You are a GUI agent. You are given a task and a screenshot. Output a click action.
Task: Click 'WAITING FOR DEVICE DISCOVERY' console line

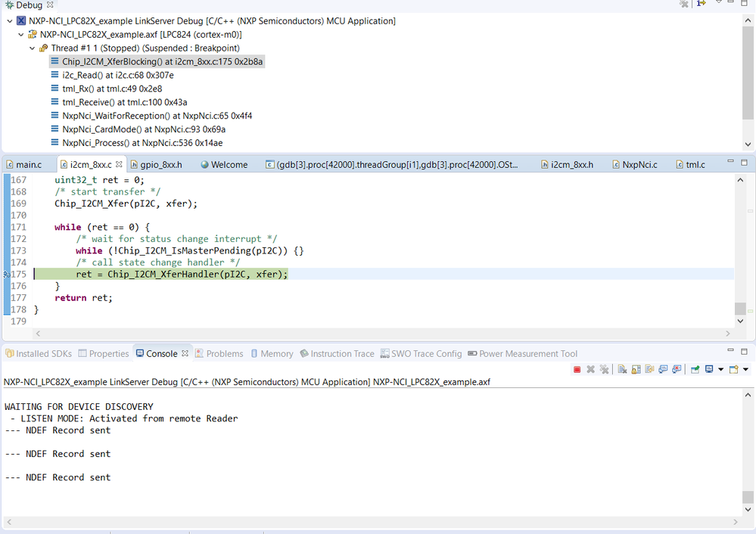point(79,407)
